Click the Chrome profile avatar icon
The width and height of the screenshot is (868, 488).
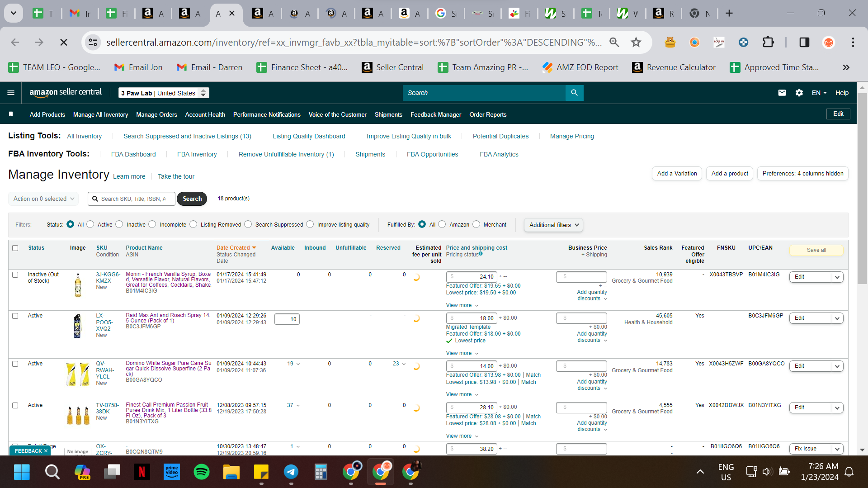click(x=828, y=42)
